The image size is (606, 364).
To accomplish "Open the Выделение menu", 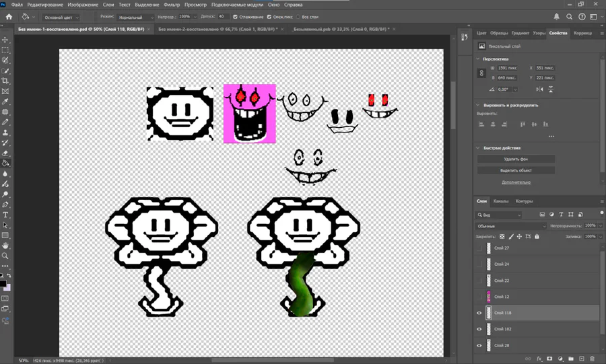I will pos(147,5).
